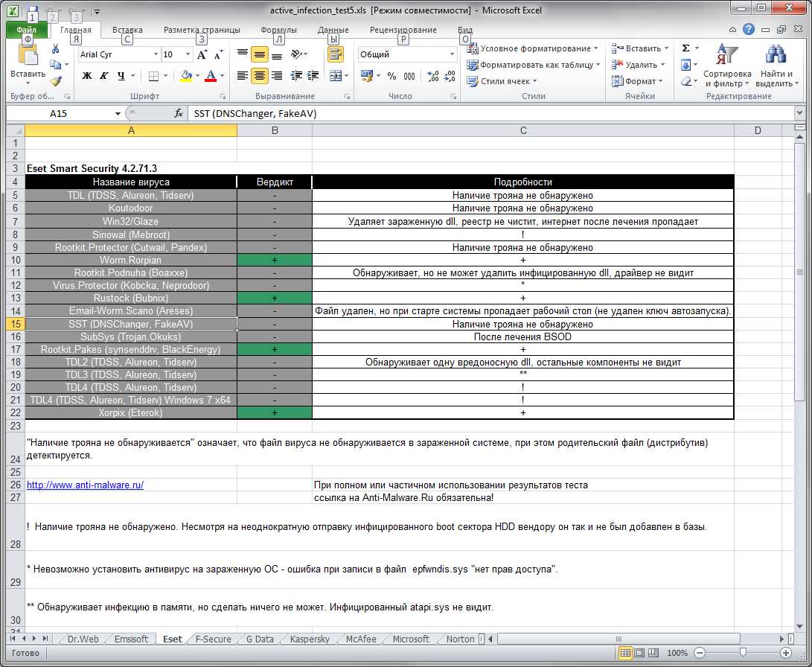Open the number format Общий combo box
The height and width of the screenshot is (667, 812).
pos(408,54)
